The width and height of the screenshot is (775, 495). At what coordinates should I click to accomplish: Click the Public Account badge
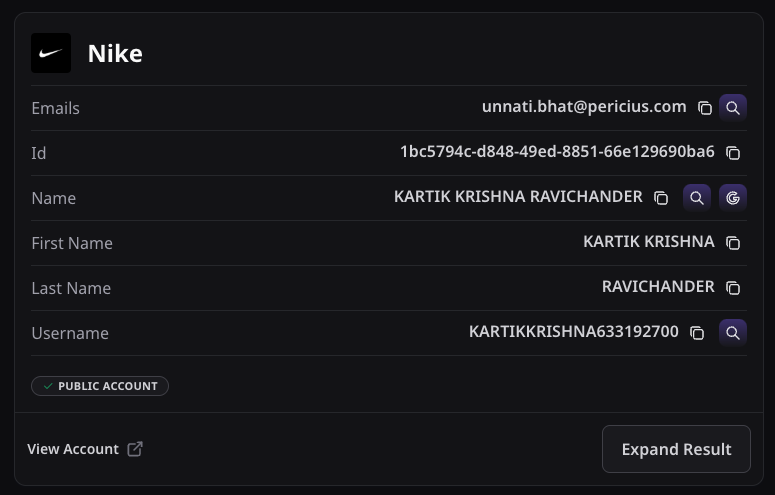(x=100, y=386)
